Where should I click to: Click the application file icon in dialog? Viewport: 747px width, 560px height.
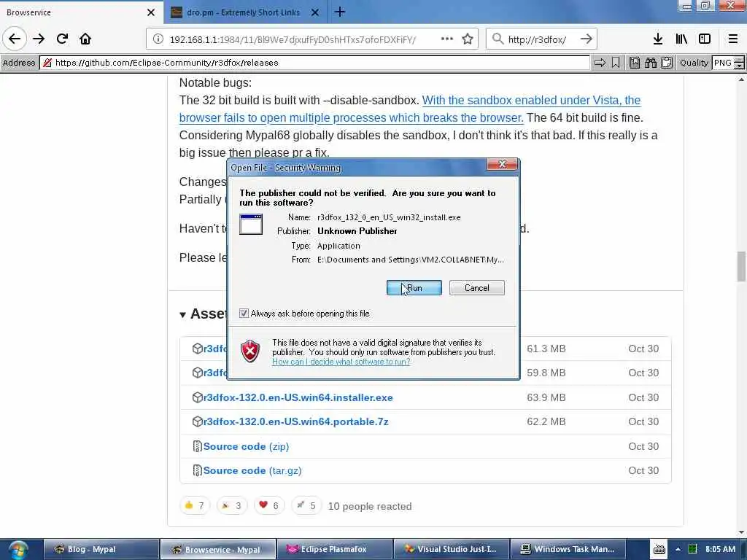[251, 225]
